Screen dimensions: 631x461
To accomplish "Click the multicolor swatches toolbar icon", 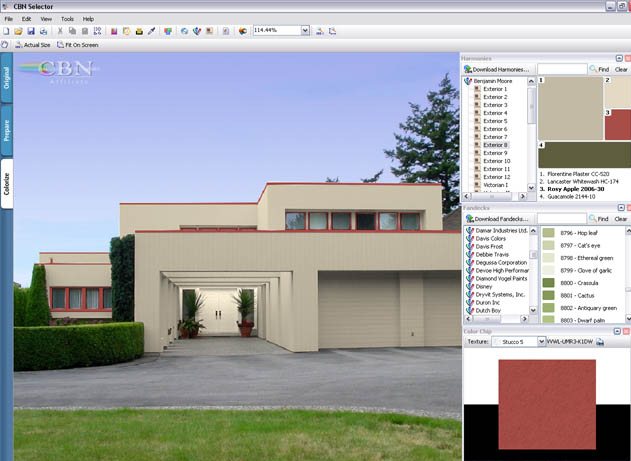I will [x=168, y=31].
